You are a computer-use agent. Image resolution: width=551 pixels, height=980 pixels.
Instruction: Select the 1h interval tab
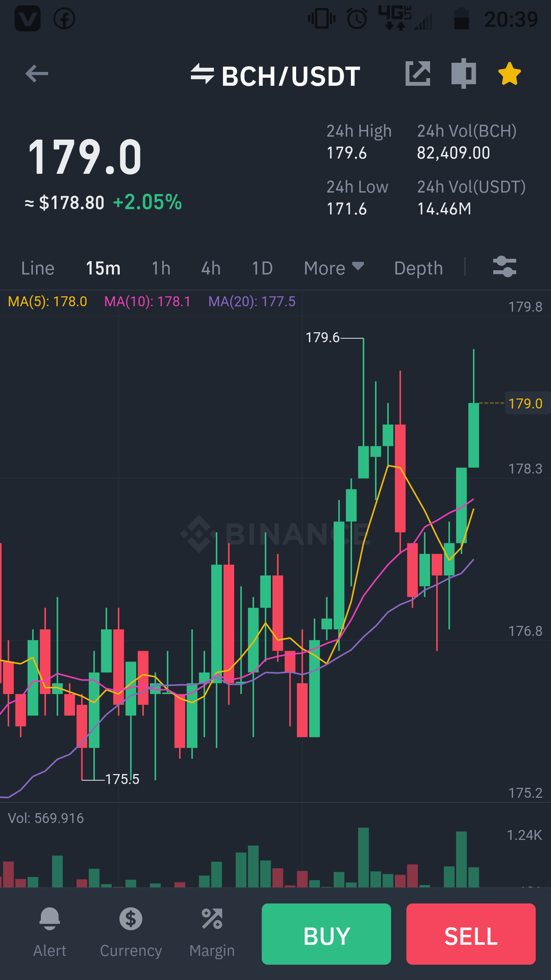coord(161,268)
